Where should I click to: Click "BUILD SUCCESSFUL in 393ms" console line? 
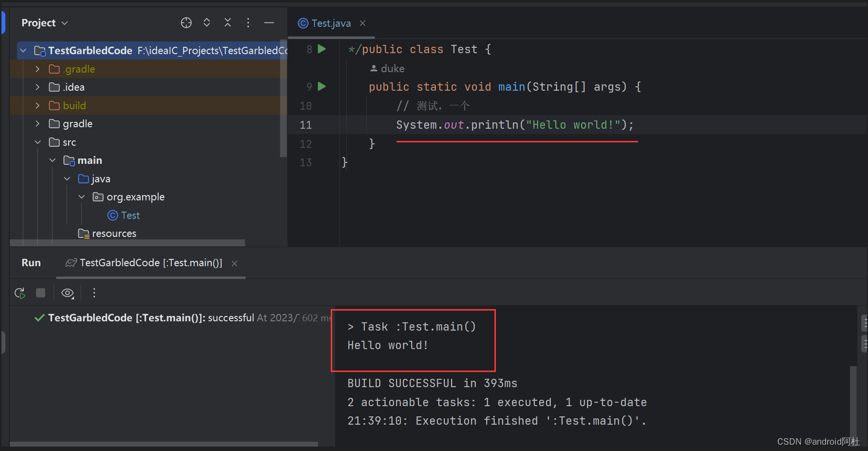[432, 383]
